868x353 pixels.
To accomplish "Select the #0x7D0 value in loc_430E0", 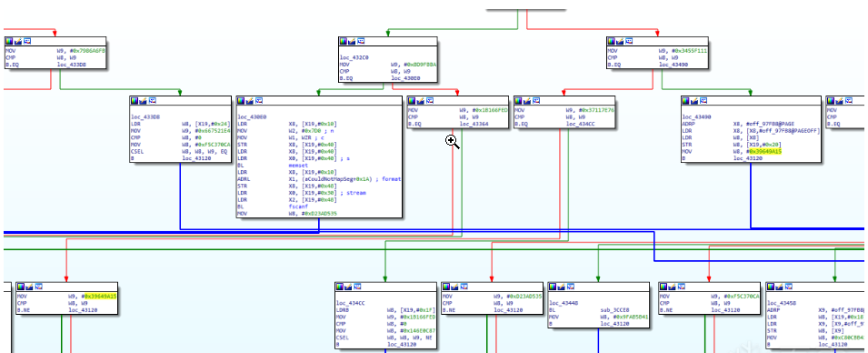I will (311, 131).
